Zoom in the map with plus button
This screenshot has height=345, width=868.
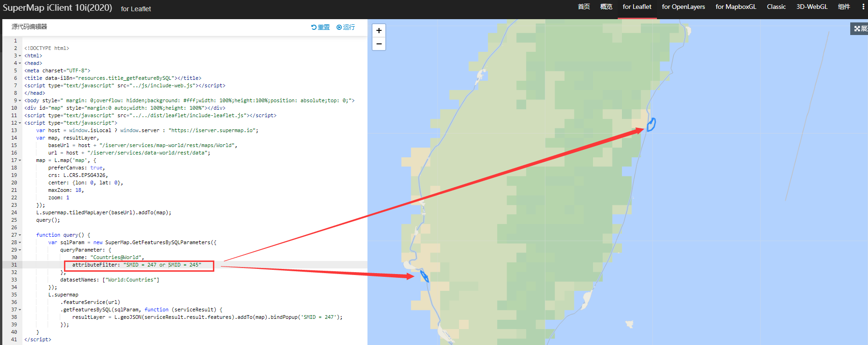click(379, 30)
